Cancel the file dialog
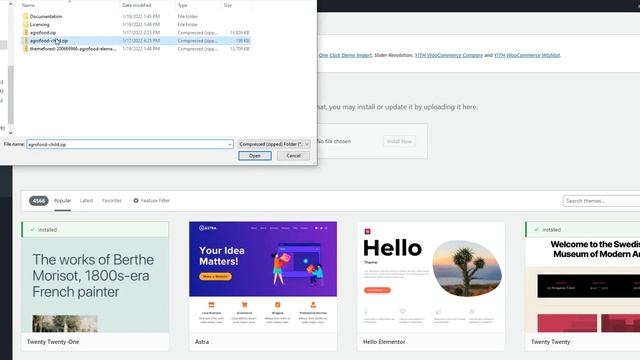This screenshot has height=360, width=640. (x=293, y=156)
